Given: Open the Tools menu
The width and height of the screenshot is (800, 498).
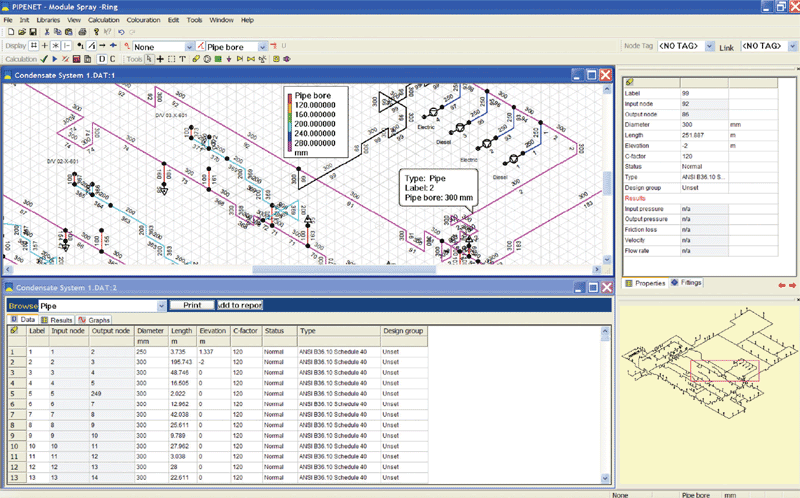Looking at the screenshot, I should pyautogui.click(x=194, y=20).
